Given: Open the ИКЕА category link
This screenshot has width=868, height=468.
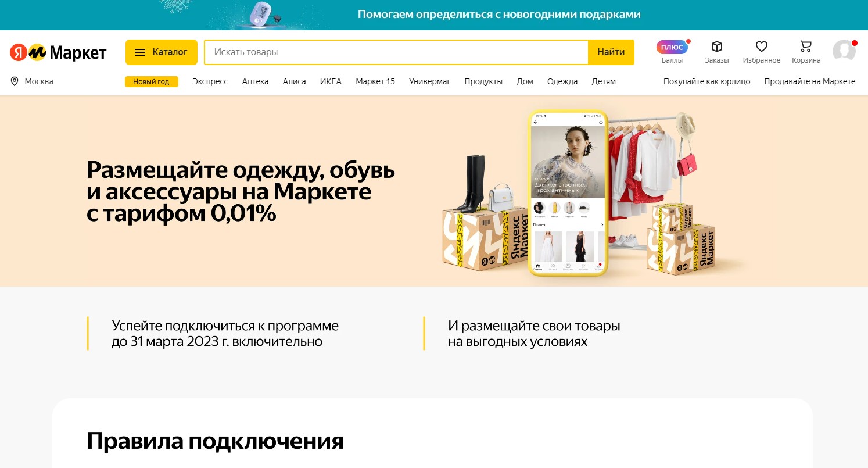Looking at the screenshot, I should (331, 81).
